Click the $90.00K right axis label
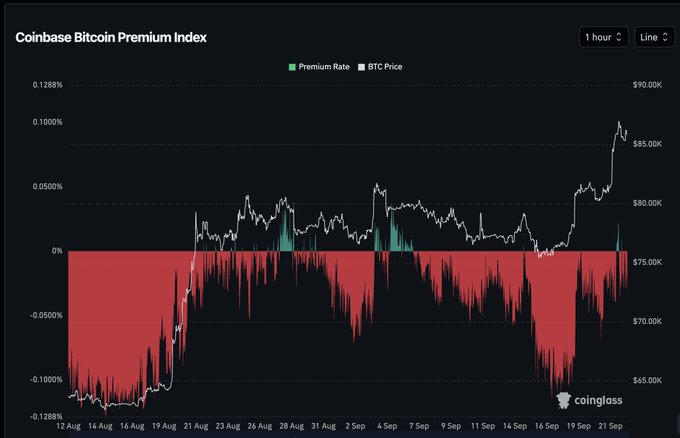Viewport: 680px width, 438px height. point(647,85)
